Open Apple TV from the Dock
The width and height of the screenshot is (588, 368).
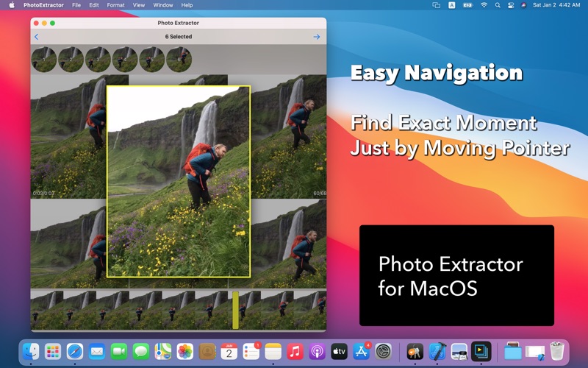coord(340,352)
